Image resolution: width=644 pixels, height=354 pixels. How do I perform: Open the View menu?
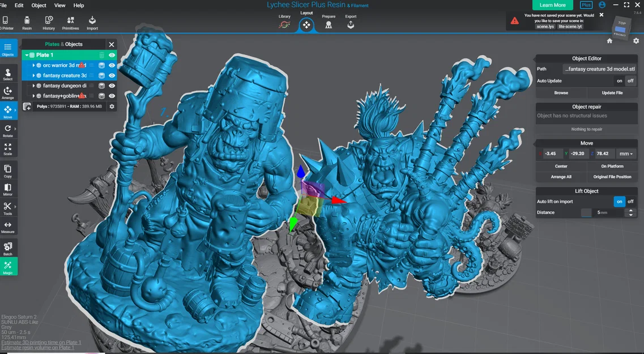tap(59, 5)
